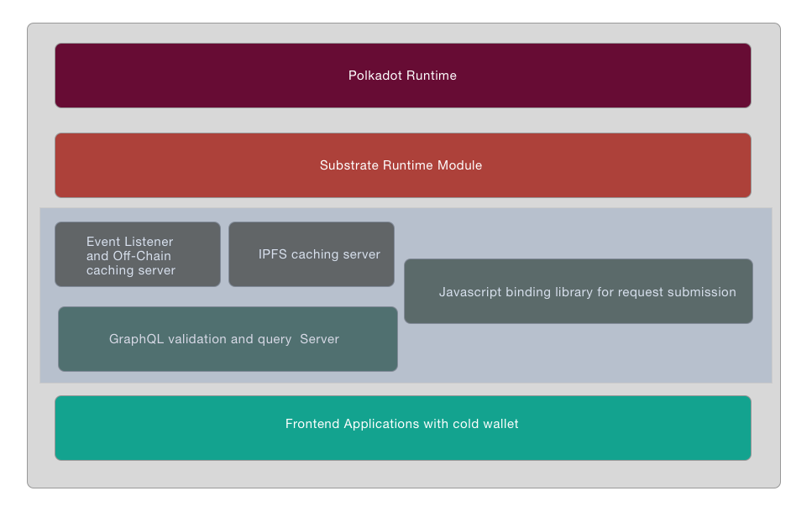Select Event Listener and Off-Chain caching server box
812x517 pixels.
(138, 254)
